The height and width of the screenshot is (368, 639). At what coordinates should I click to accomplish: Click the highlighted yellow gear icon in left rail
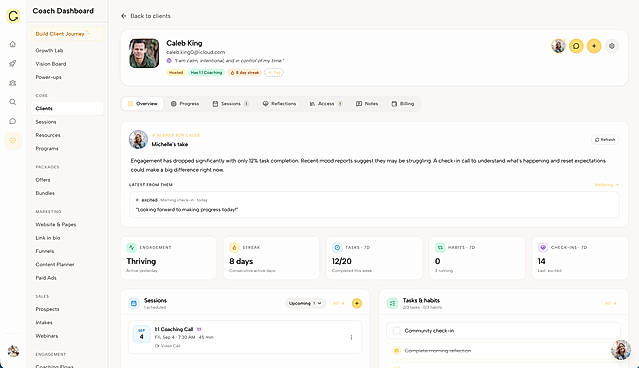[13, 140]
